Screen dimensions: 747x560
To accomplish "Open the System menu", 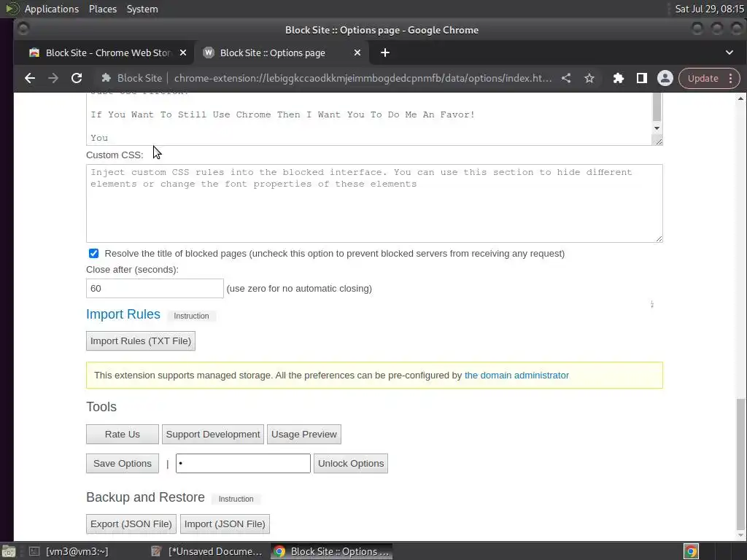I will [142, 9].
